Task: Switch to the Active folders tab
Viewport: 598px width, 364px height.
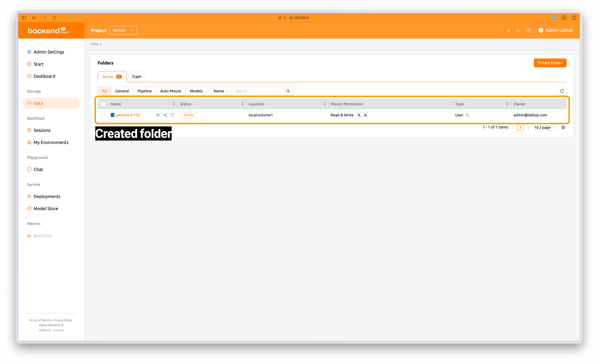Action: 112,77
